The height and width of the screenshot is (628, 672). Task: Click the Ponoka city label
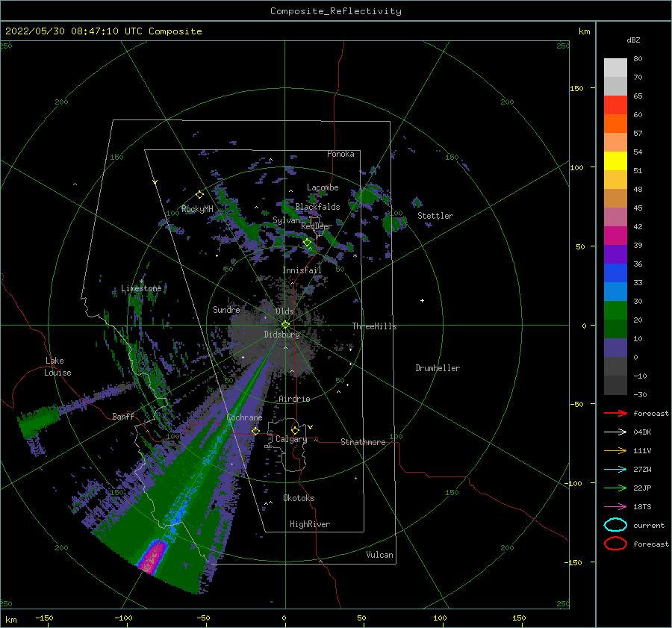(340, 154)
